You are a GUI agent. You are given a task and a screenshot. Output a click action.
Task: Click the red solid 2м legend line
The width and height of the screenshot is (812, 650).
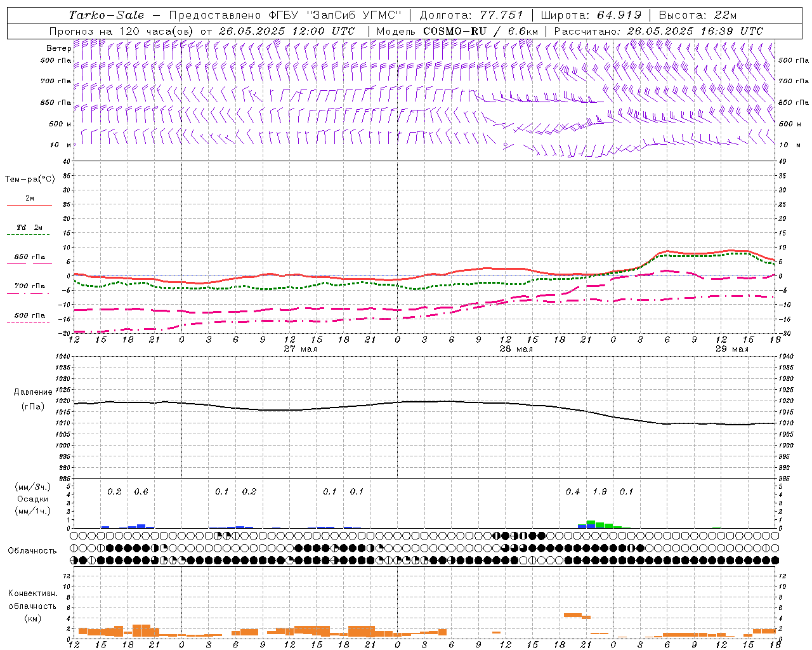tap(29, 205)
